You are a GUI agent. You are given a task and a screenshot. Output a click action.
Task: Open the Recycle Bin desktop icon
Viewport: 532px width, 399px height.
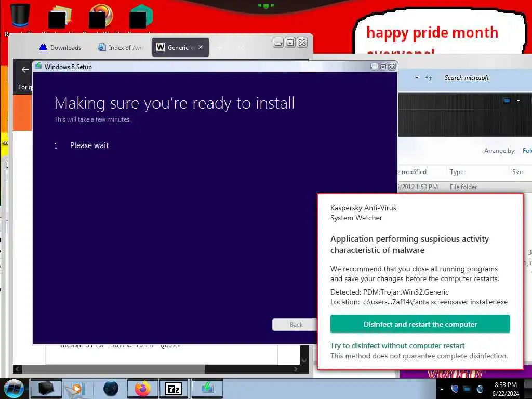point(20,15)
